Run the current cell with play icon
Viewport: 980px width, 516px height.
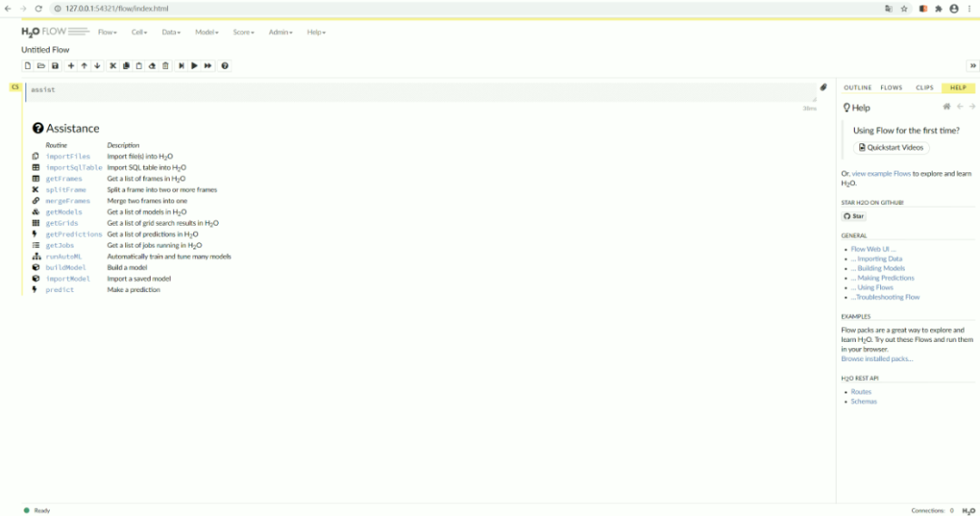click(194, 65)
